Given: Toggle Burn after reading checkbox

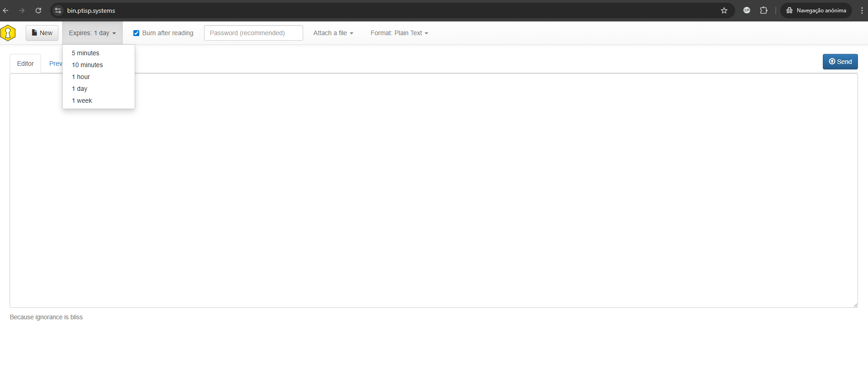Looking at the screenshot, I should click(136, 33).
